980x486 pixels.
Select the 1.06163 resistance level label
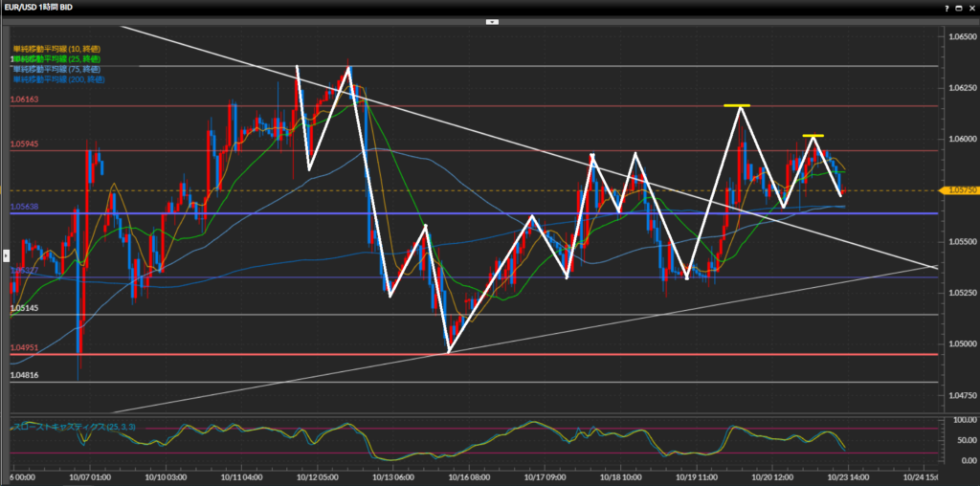click(25, 99)
